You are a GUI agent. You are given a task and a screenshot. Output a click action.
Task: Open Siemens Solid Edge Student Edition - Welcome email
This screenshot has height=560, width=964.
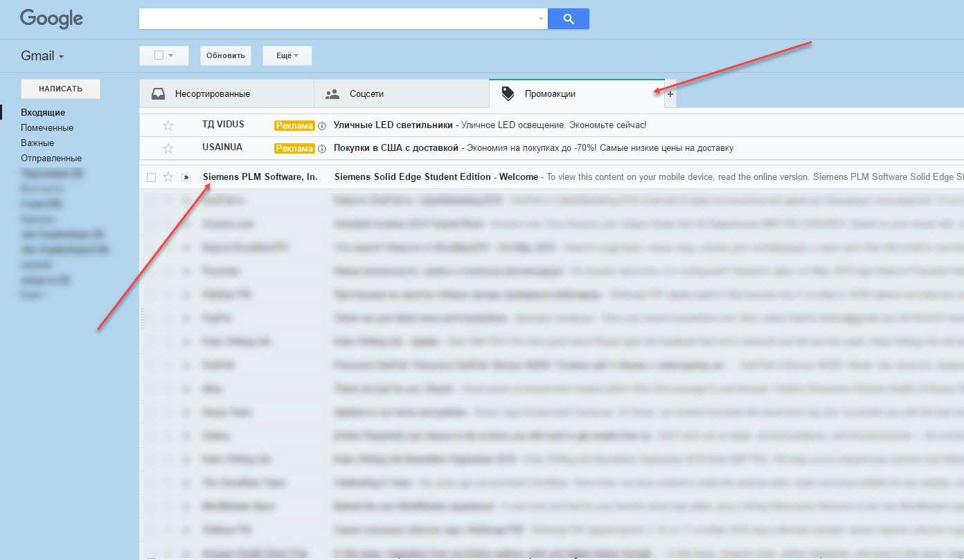tap(436, 177)
